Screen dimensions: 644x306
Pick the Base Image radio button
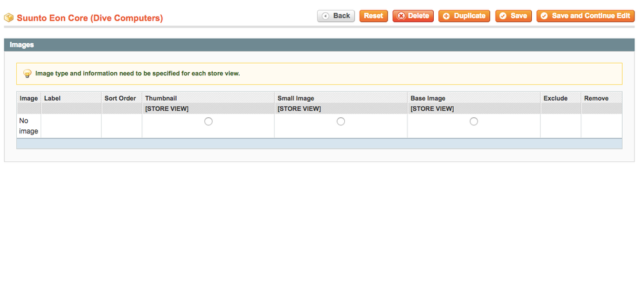coord(474,122)
